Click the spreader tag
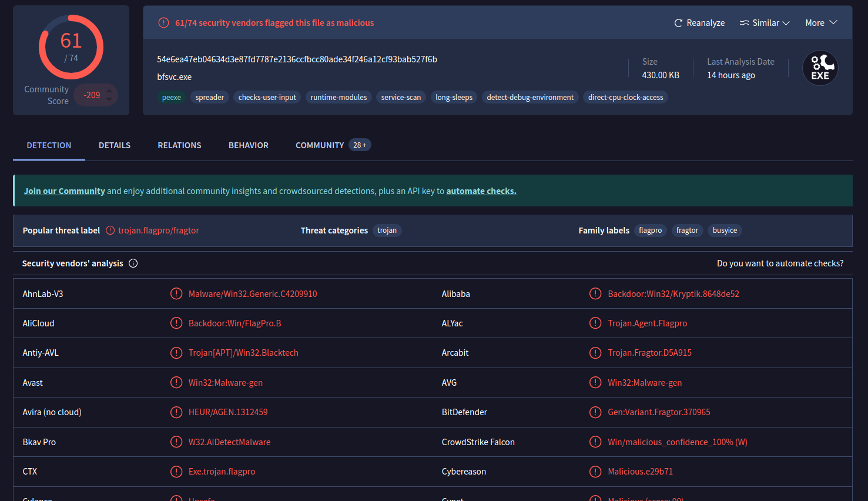Viewport: 868px width, 501px height. (210, 98)
